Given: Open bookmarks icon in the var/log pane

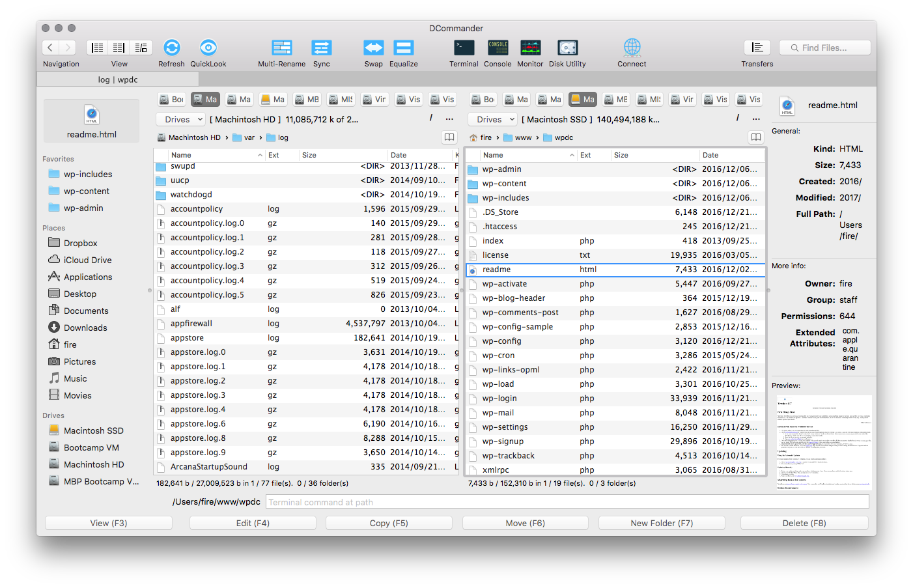Looking at the screenshot, I should pos(449,137).
